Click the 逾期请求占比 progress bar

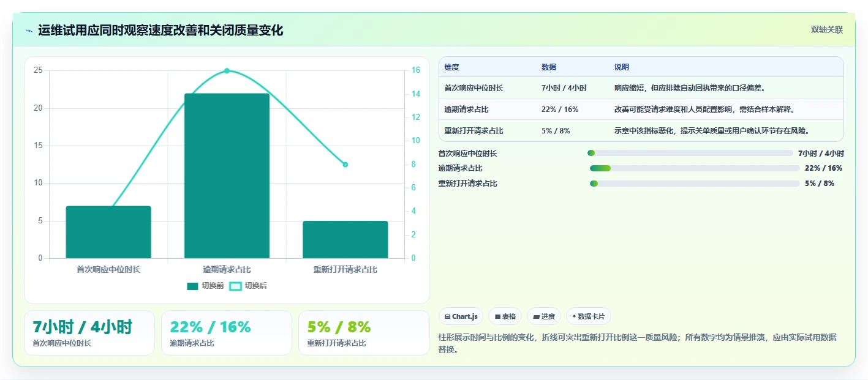pyautogui.click(x=695, y=168)
